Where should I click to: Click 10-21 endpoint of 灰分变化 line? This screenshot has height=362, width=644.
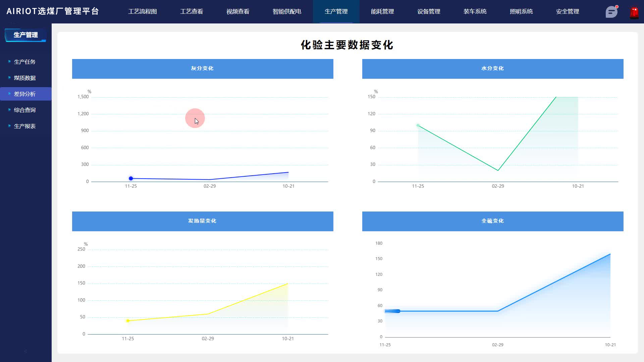(x=288, y=172)
